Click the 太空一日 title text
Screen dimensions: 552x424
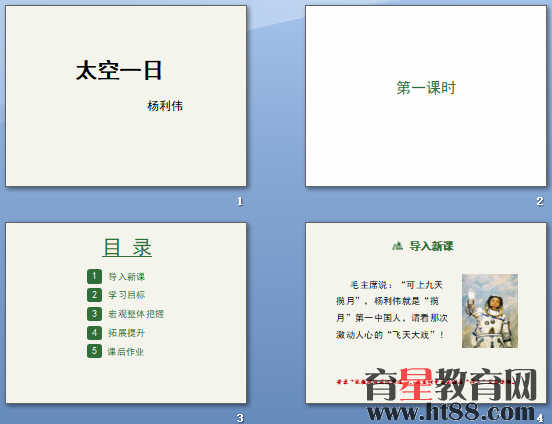coord(119,70)
